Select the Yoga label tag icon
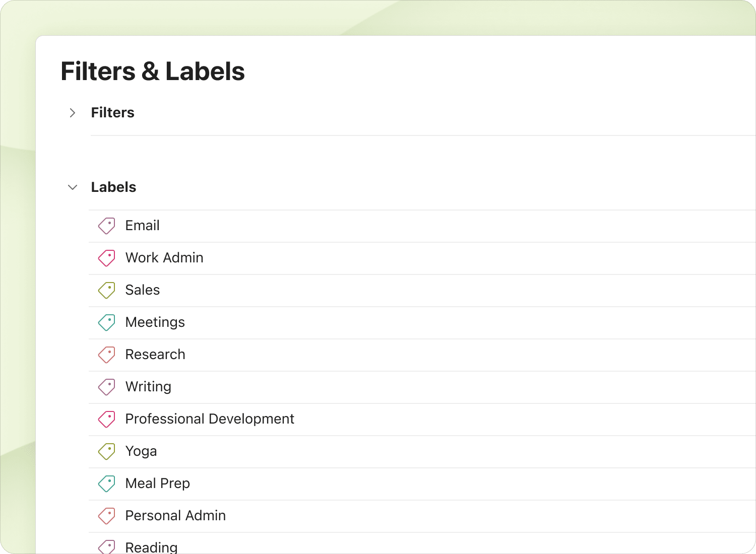Image resolution: width=756 pixels, height=554 pixels. 107,451
